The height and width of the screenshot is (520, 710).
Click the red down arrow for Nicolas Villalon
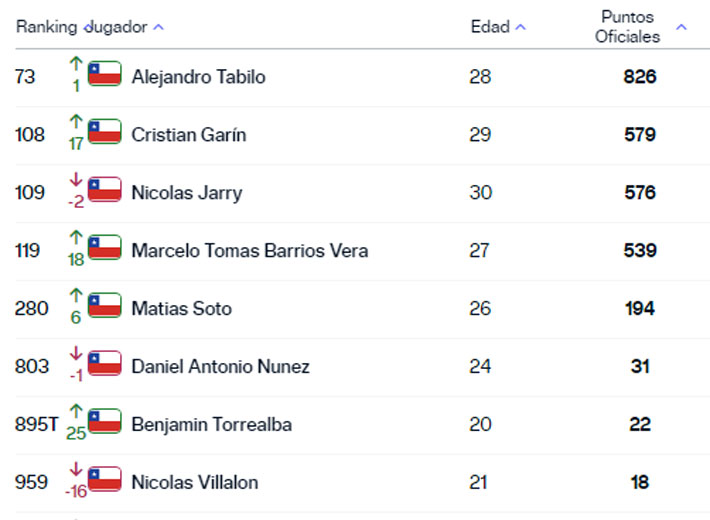[75, 469]
